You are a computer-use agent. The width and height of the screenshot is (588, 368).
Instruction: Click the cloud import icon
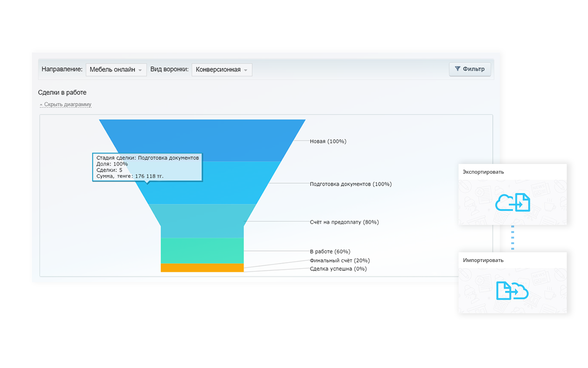[x=512, y=291]
